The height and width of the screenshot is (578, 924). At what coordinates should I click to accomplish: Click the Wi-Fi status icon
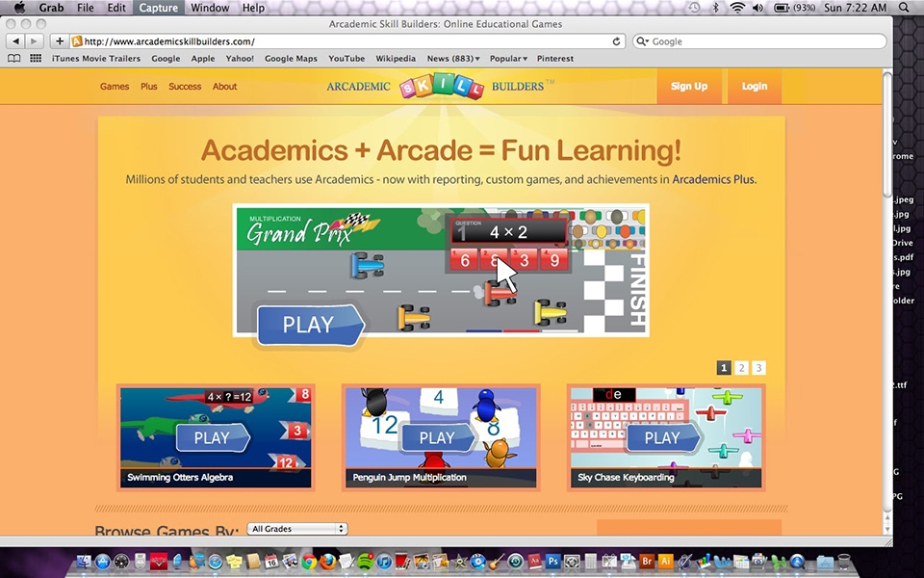(737, 8)
